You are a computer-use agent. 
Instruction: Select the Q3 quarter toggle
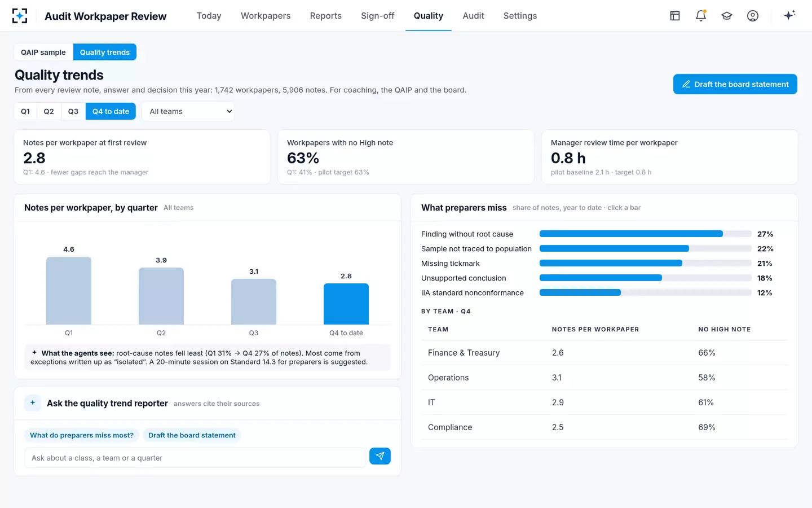click(73, 111)
